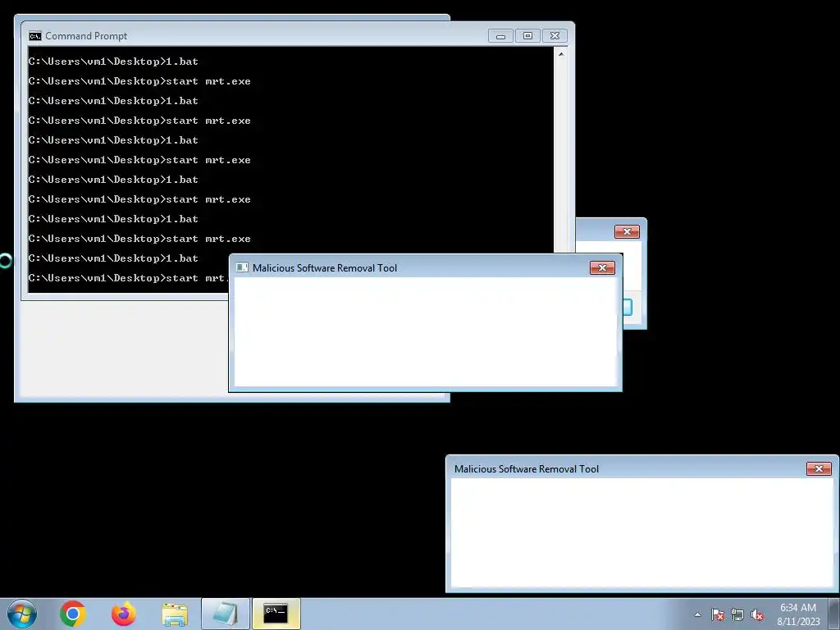Switch to the Notepad taskbar window
The width and height of the screenshot is (840, 630).
(226, 614)
